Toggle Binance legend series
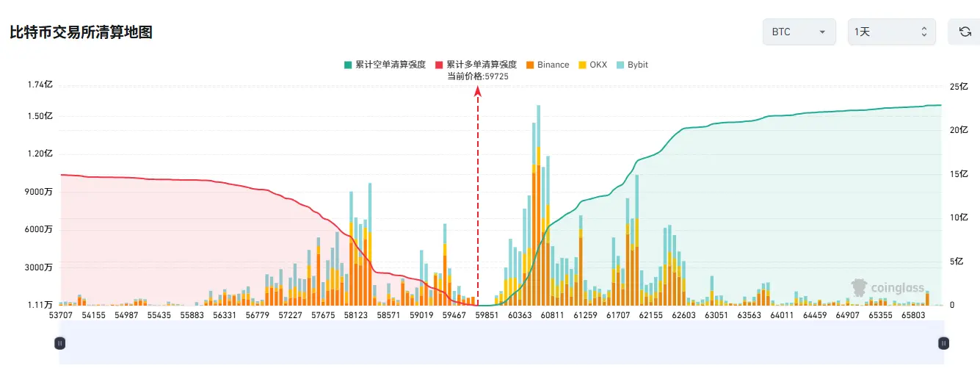The width and height of the screenshot is (980, 371). [547, 65]
